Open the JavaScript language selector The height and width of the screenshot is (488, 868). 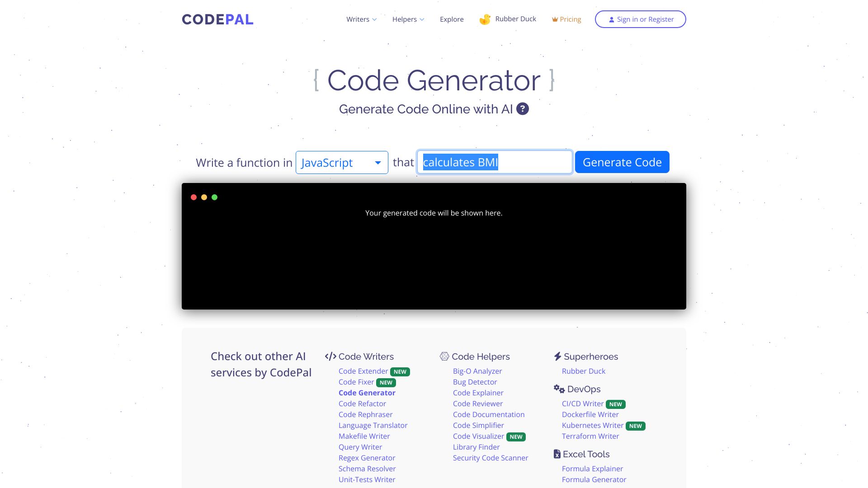tap(342, 161)
